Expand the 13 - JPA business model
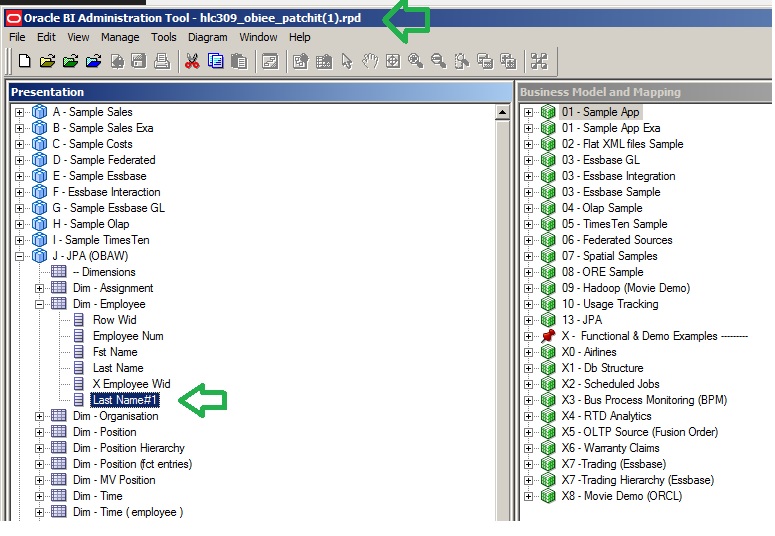Screen dimensions: 775x536 point(528,320)
